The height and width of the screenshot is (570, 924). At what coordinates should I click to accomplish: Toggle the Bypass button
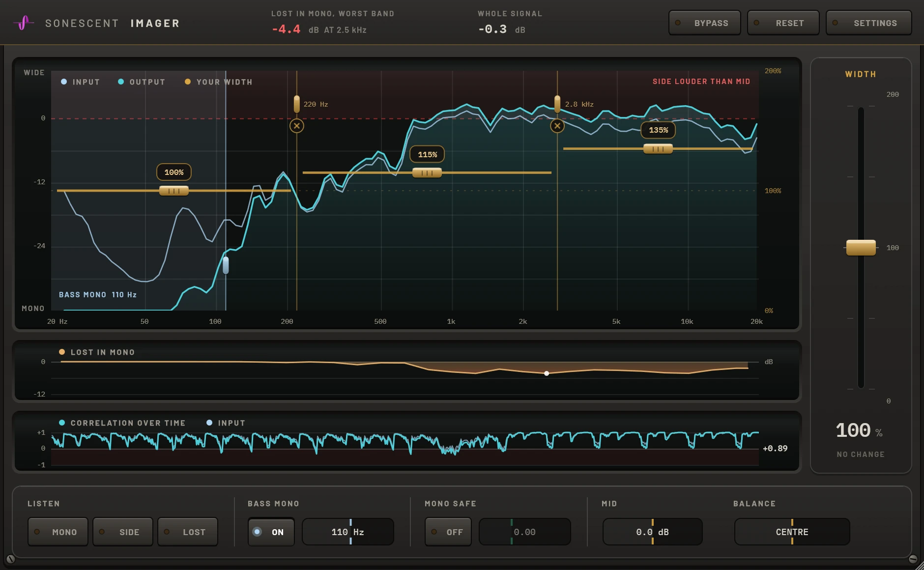[704, 23]
